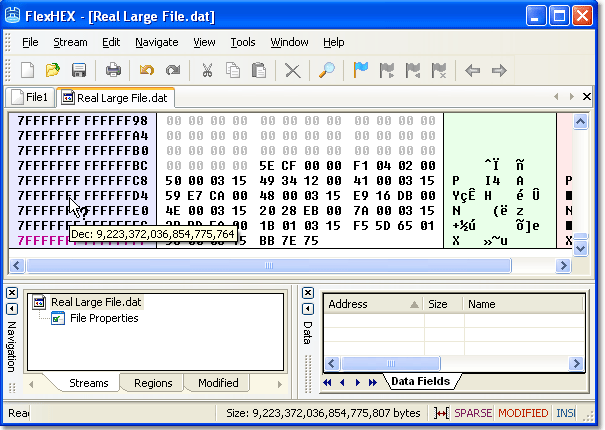Open Find with the magnifying glass icon
This screenshot has width=605, height=430.
tap(327, 70)
